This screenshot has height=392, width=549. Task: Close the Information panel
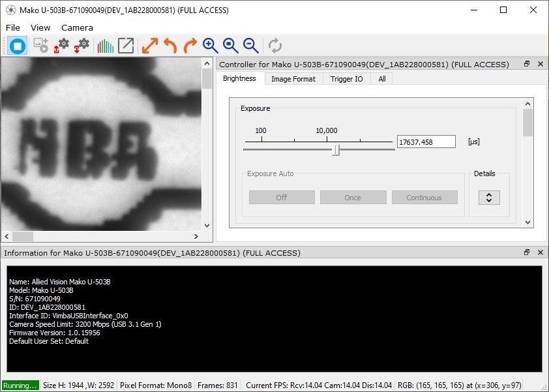(x=540, y=252)
